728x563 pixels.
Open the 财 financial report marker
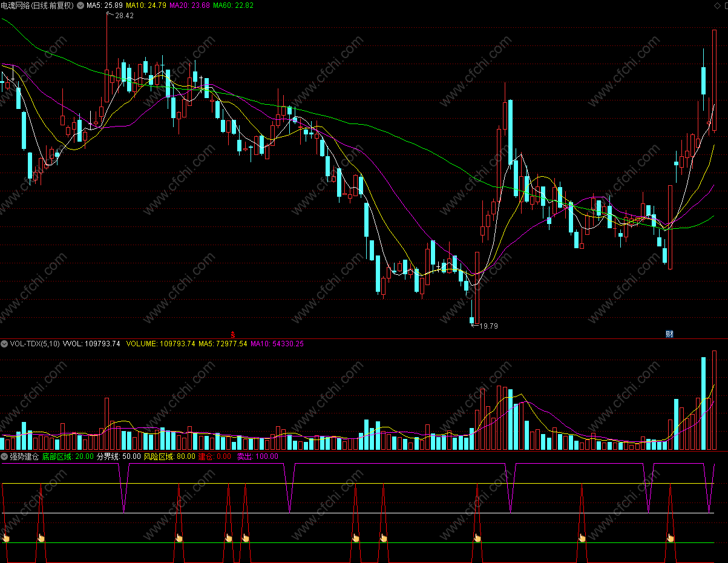tap(669, 334)
